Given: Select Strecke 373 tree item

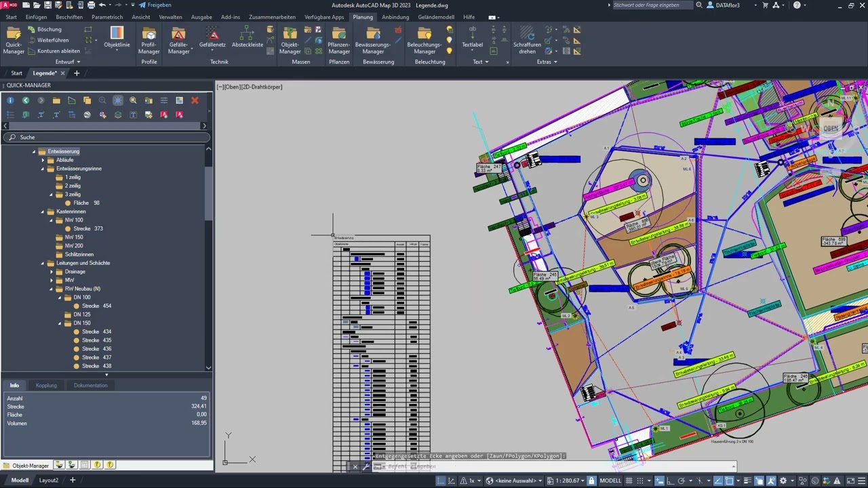Looking at the screenshot, I should pos(84,228).
